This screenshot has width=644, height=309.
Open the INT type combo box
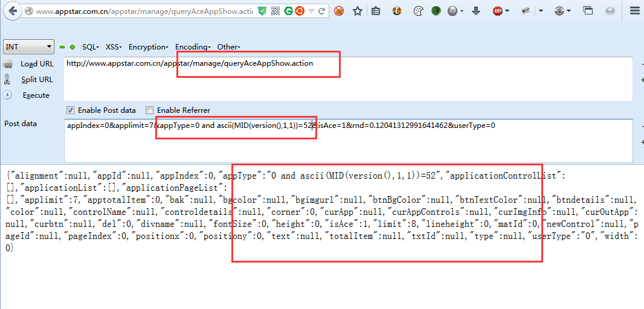[x=29, y=47]
